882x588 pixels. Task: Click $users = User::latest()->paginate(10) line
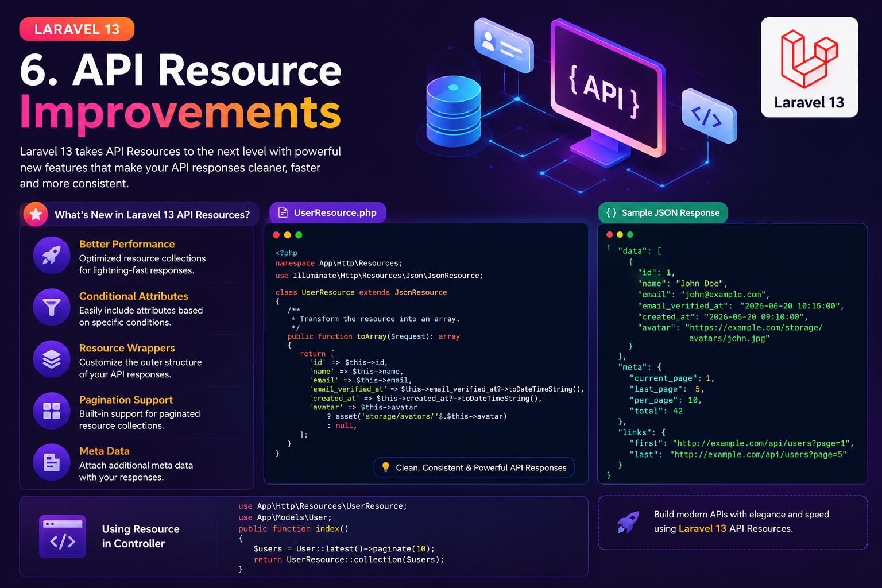pos(344,548)
